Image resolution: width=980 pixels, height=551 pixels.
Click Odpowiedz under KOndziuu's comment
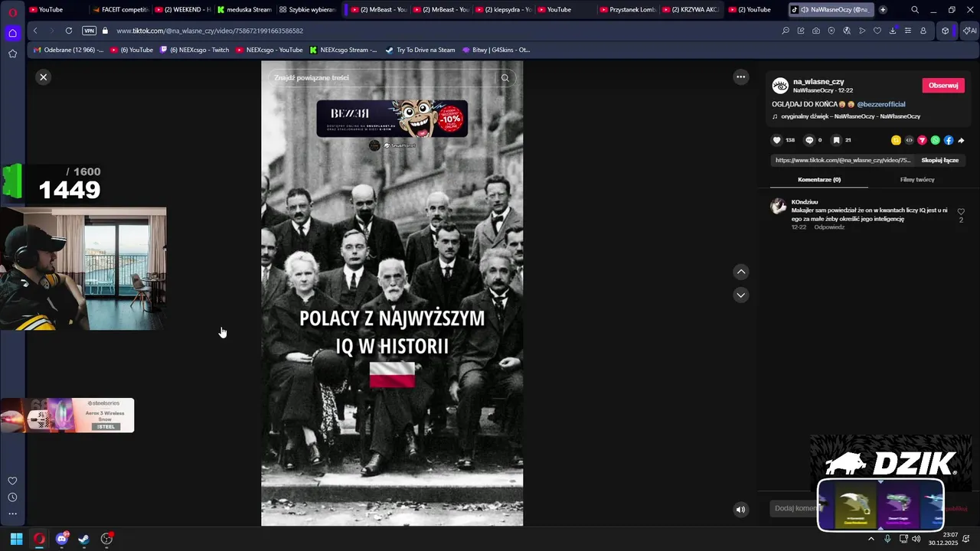tap(829, 227)
